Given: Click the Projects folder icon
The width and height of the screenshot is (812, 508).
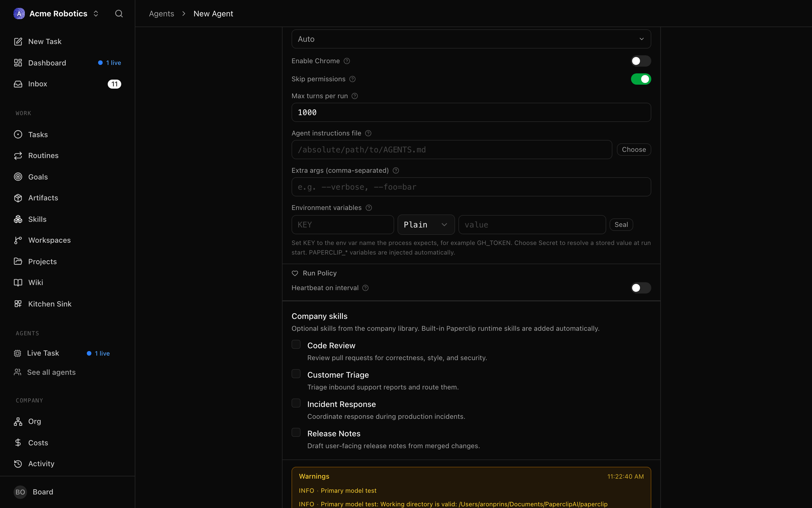Looking at the screenshot, I should tap(18, 261).
